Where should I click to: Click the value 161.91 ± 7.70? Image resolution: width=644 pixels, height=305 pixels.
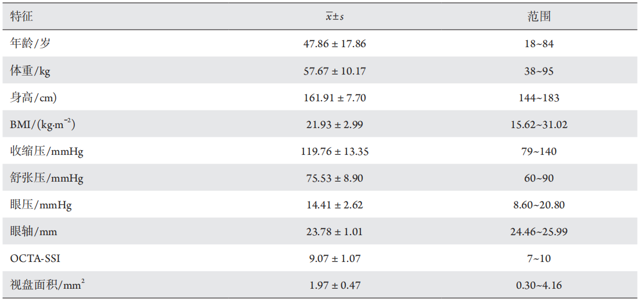[x=334, y=98]
